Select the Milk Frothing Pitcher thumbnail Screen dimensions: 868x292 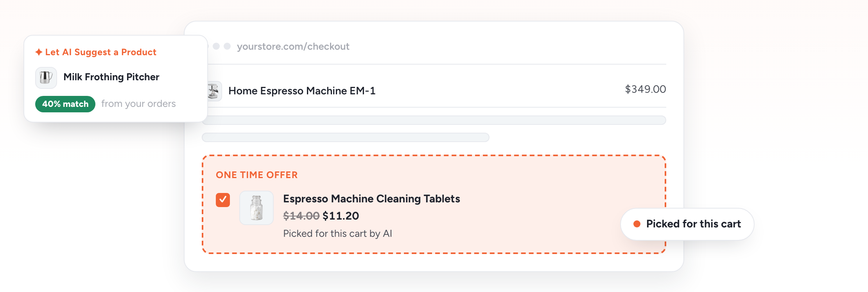point(46,78)
